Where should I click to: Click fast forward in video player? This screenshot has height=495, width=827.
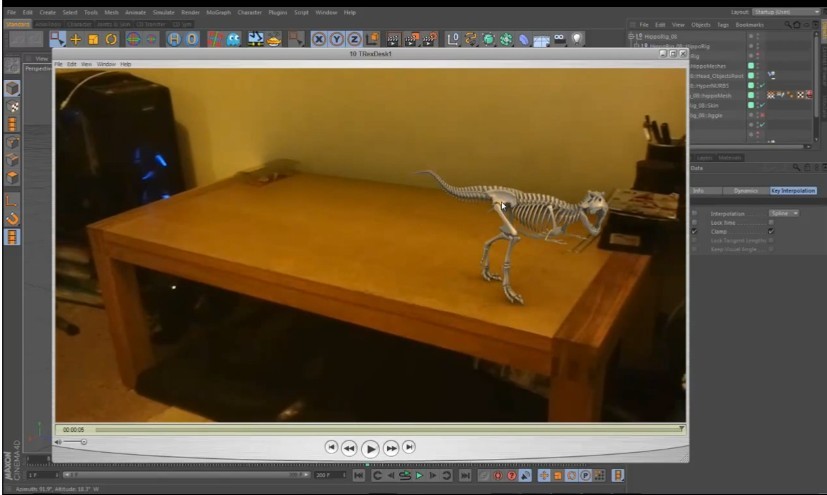tap(391, 448)
